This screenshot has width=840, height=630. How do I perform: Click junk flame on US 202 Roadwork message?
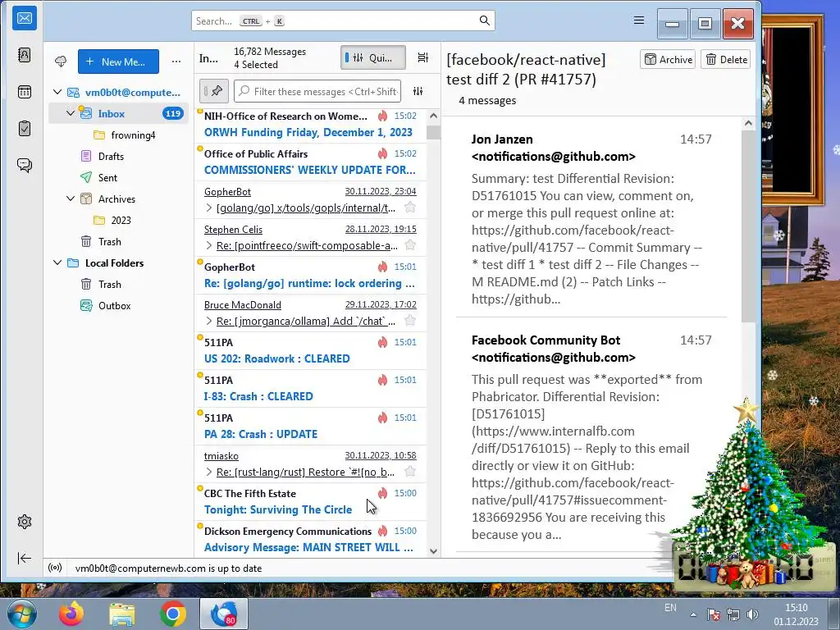click(382, 342)
